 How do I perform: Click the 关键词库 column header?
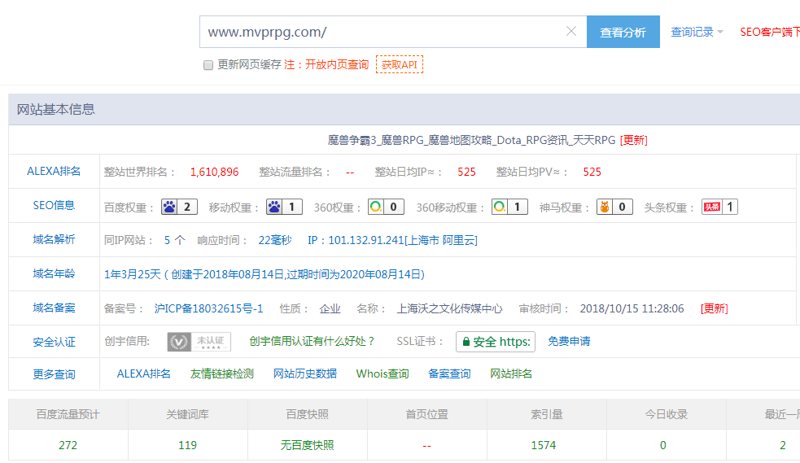tap(187, 414)
